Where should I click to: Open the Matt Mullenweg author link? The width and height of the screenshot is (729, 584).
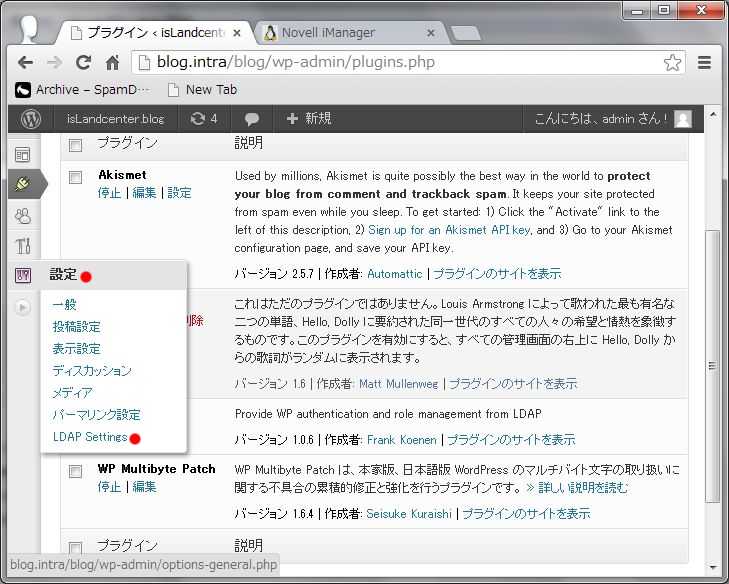tap(398, 384)
